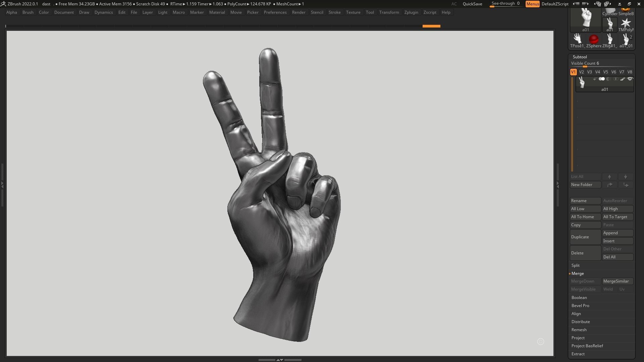Viewport: 644px width, 362px height.
Task: Expand the Distribute section
Action: (581, 322)
